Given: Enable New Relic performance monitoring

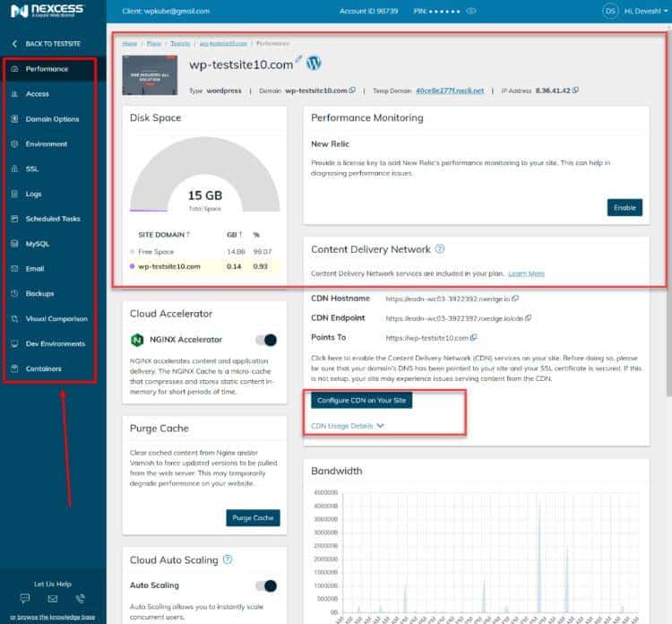Looking at the screenshot, I should coord(625,208).
